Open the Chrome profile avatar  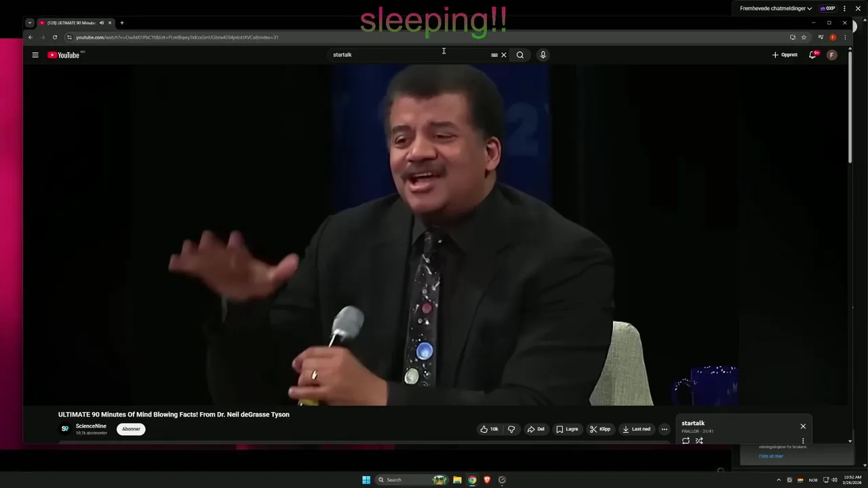click(833, 37)
